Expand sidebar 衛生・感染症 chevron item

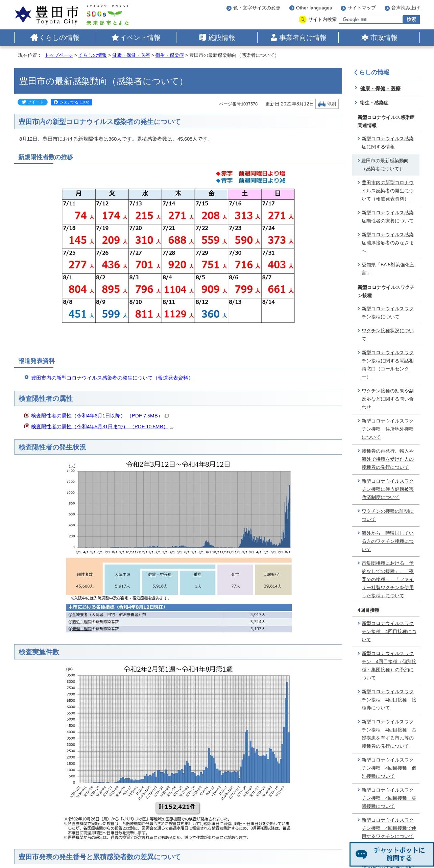click(x=374, y=102)
